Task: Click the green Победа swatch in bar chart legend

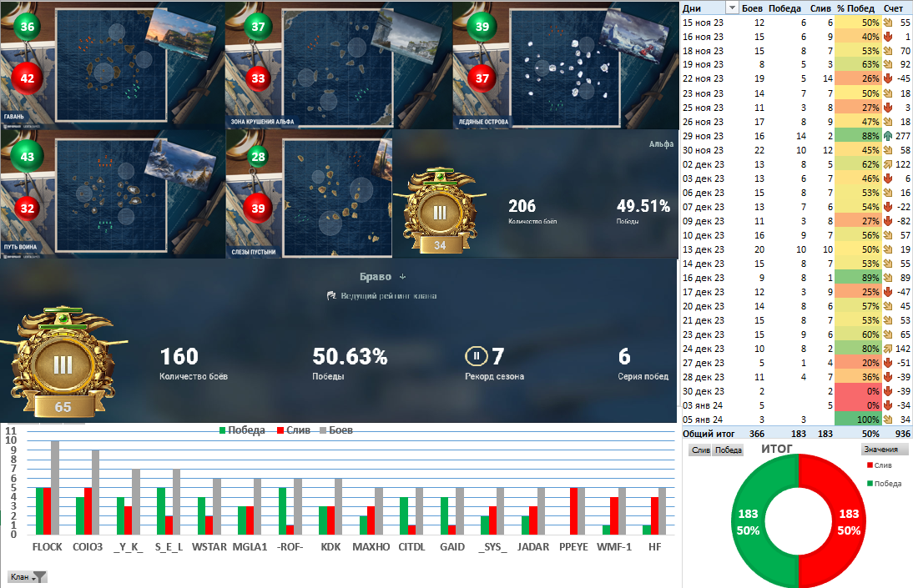Action: click(223, 430)
